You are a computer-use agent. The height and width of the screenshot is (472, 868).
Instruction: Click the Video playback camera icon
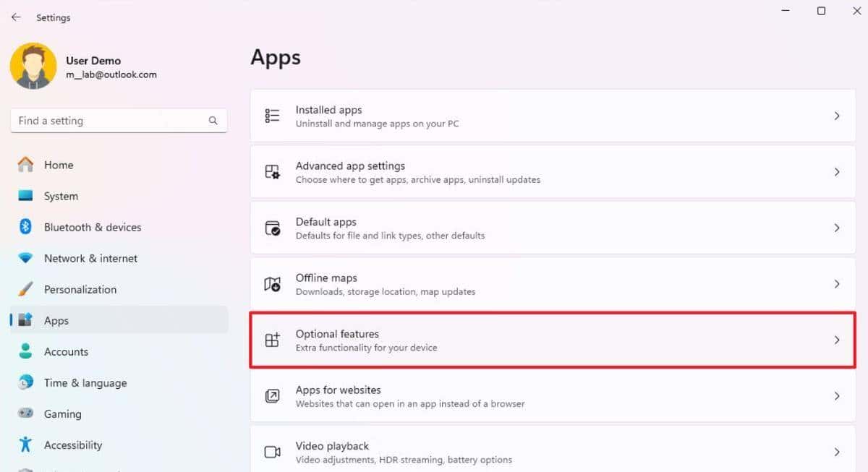pos(272,451)
